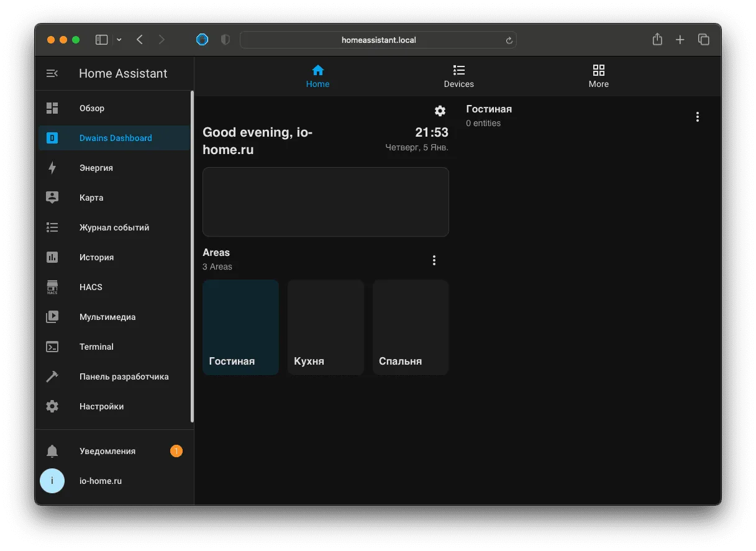Click the 3 Areas subtitle
The image size is (756, 551).
click(x=217, y=266)
